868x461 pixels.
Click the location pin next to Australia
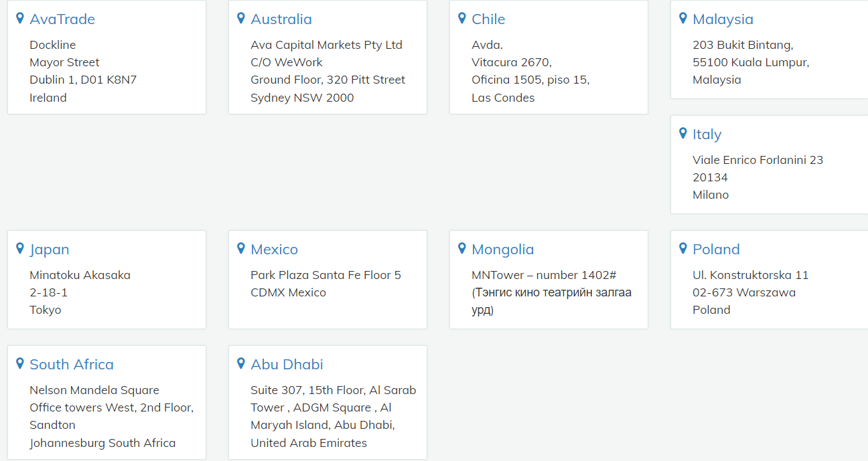pos(241,18)
